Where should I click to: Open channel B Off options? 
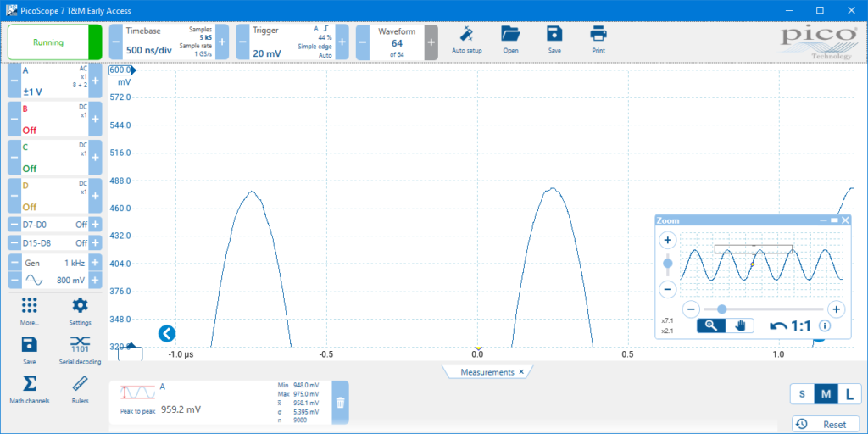pos(55,119)
